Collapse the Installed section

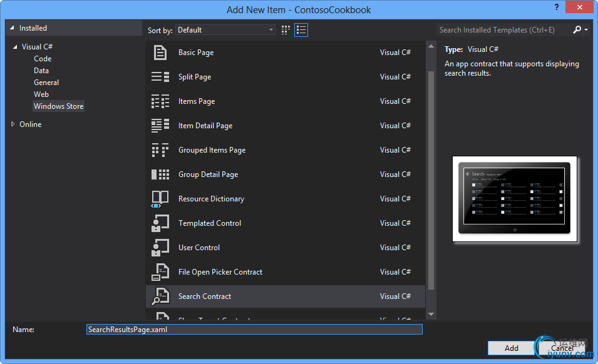[x=12, y=28]
